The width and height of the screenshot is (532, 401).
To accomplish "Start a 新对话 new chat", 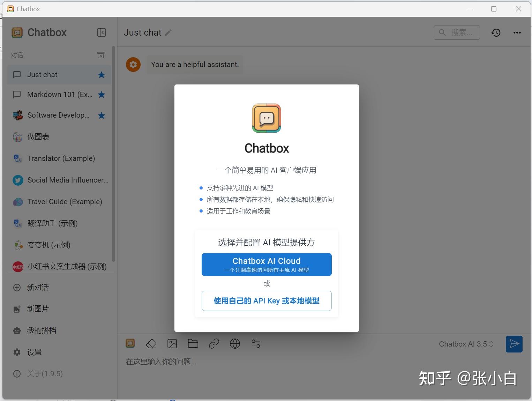I will pos(59,288).
